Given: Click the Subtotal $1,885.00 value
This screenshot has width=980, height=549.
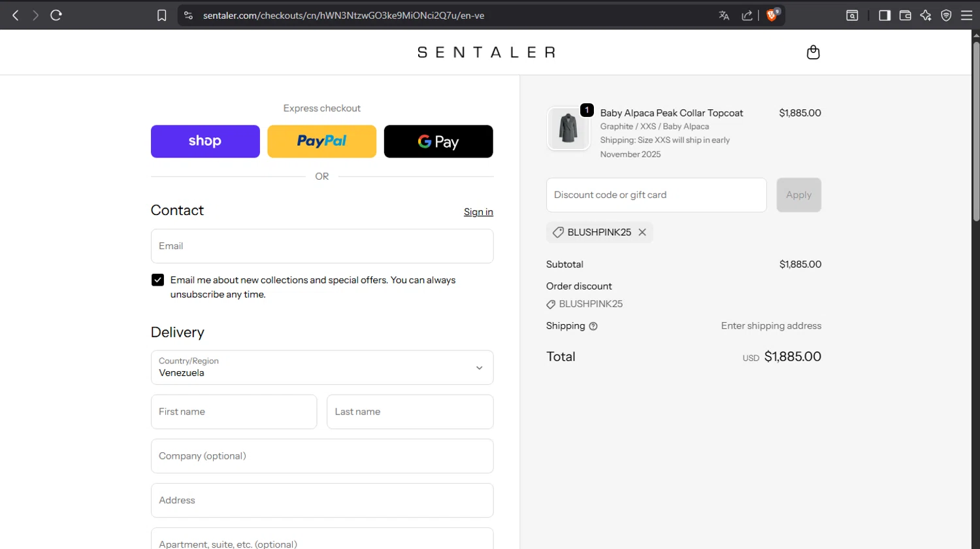Looking at the screenshot, I should [800, 264].
